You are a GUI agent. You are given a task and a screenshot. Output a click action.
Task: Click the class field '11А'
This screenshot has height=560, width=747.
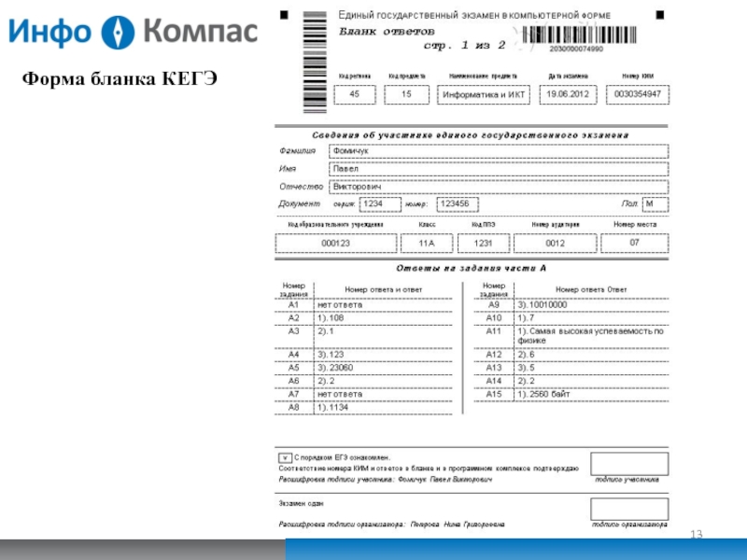tap(427, 244)
